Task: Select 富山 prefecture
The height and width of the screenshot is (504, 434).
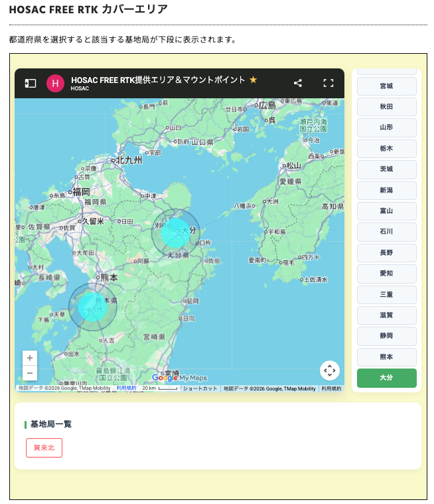Action: (387, 211)
